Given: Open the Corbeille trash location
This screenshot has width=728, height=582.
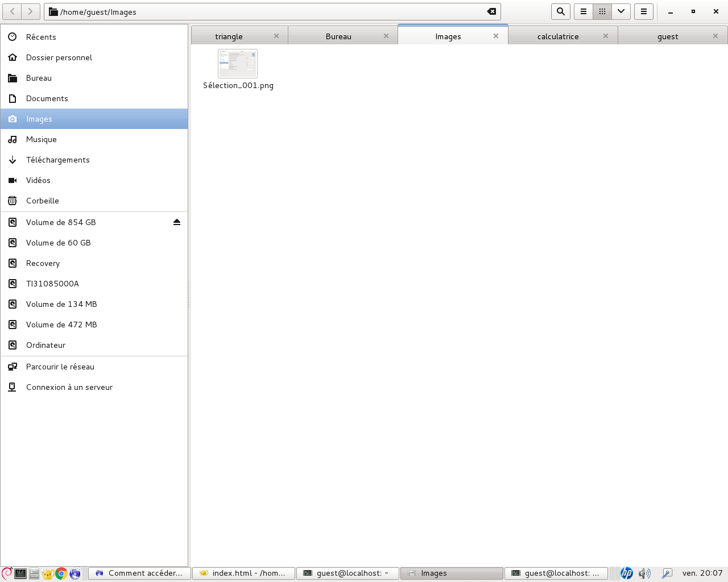Looking at the screenshot, I should coord(42,201).
